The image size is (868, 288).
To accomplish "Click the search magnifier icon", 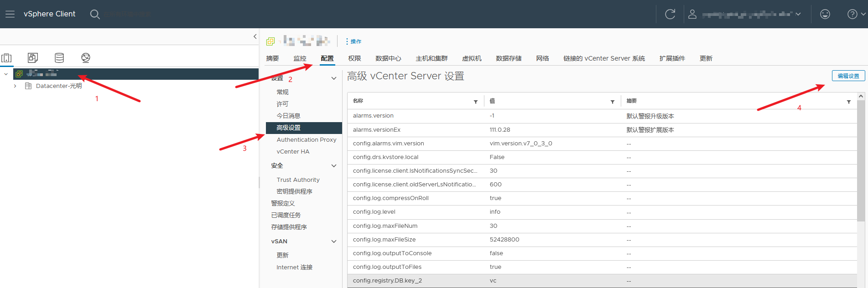I will pos(95,14).
